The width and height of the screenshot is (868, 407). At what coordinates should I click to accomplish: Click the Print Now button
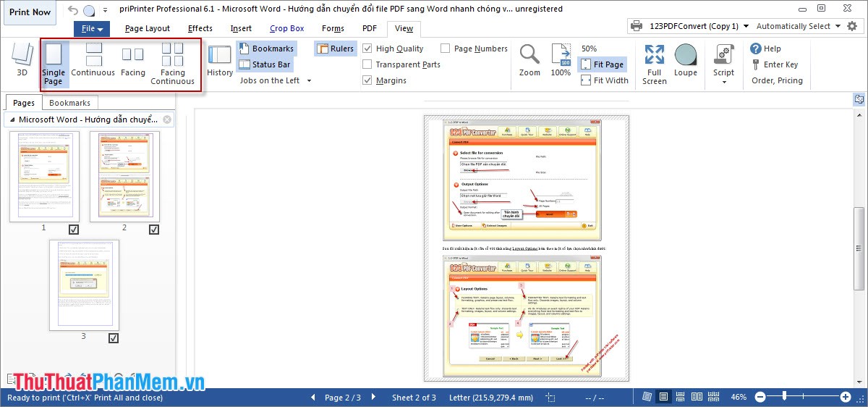click(x=30, y=12)
